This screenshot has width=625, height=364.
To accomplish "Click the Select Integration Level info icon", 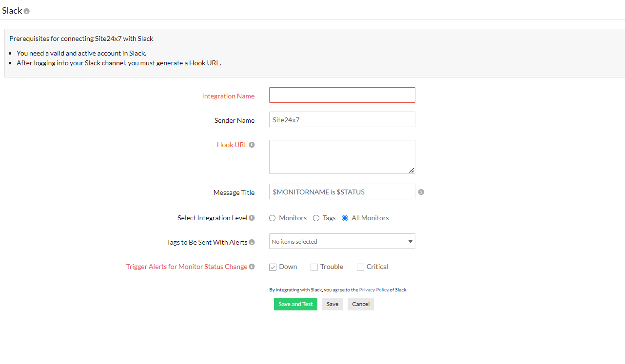I will click(252, 218).
